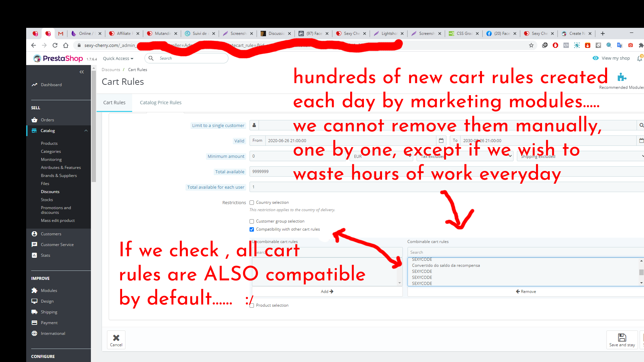Collapse the Catalog menu chevron
This screenshot has height=362, width=644.
(x=86, y=131)
